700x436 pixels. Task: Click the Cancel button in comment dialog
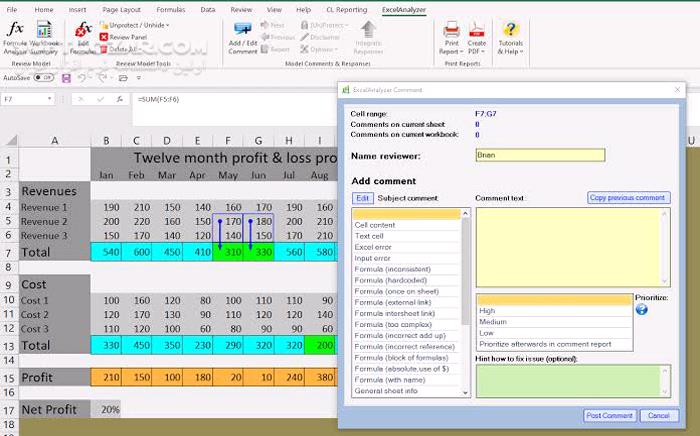tap(659, 415)
